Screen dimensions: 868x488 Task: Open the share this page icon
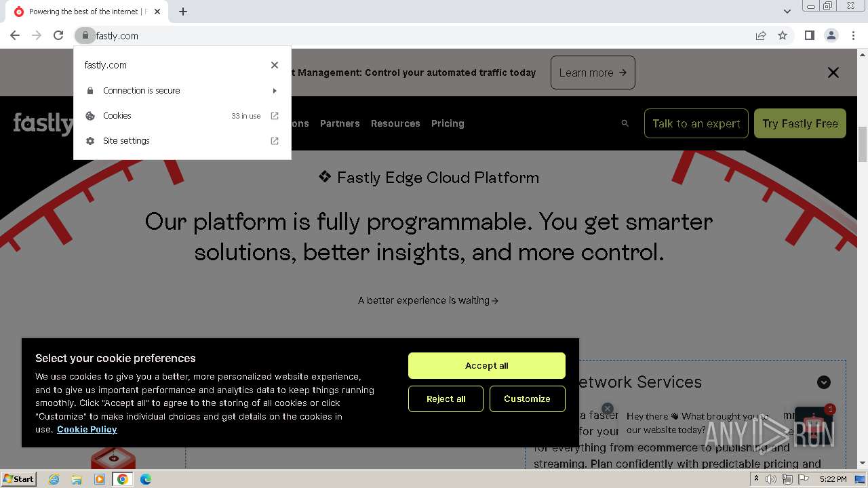click(761, 35)
